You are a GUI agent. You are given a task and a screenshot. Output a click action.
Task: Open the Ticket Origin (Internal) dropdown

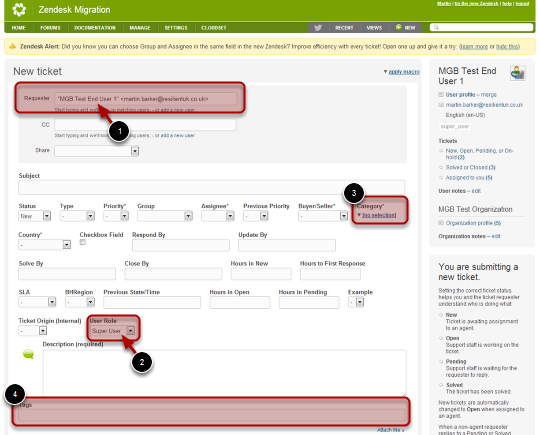33,331
